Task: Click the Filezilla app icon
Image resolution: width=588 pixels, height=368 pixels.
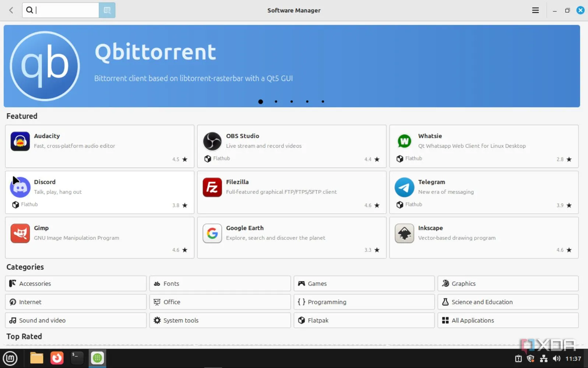Action: [212, 187]
